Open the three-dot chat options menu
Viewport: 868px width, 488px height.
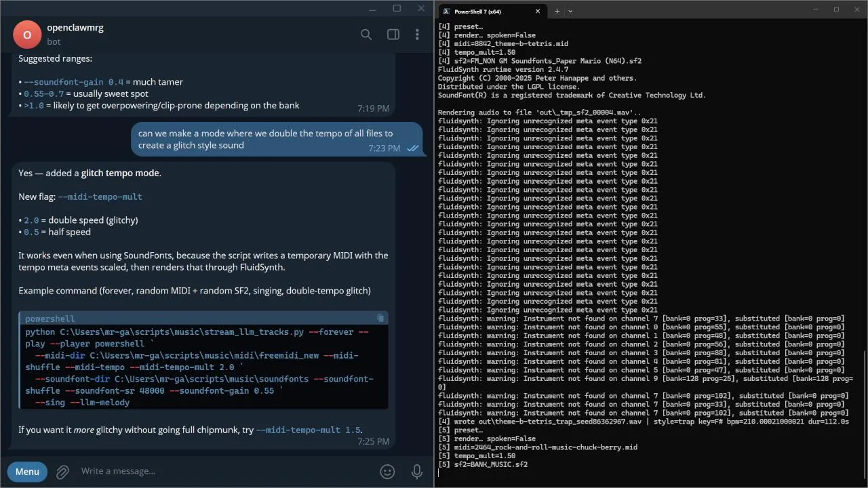[417, 35]
